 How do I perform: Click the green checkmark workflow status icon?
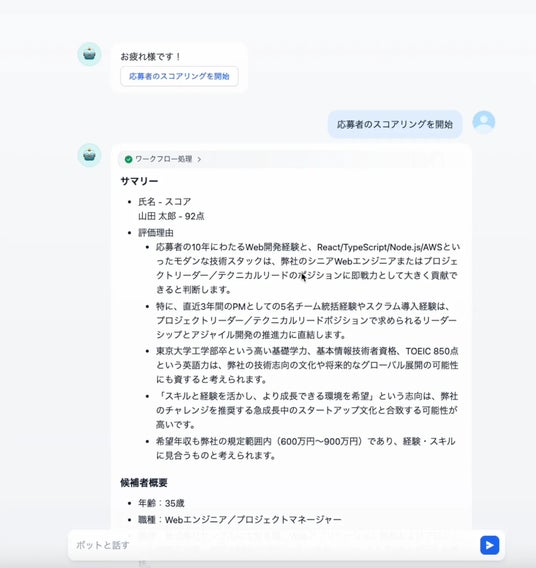point(128,159)
